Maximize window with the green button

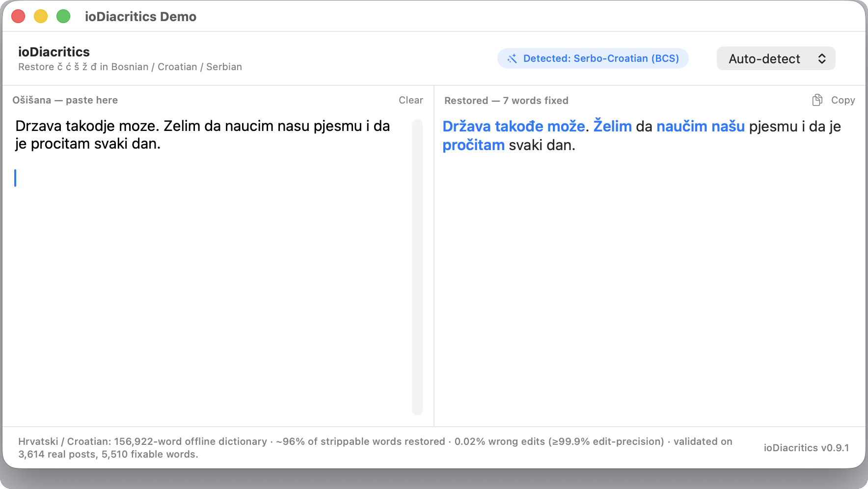[x=63, y=16]
